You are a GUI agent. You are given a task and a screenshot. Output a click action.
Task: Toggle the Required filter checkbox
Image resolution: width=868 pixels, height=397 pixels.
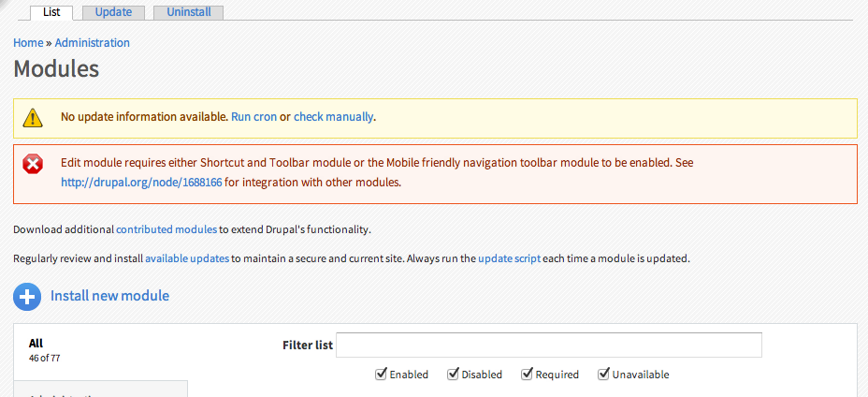point(527,374)
